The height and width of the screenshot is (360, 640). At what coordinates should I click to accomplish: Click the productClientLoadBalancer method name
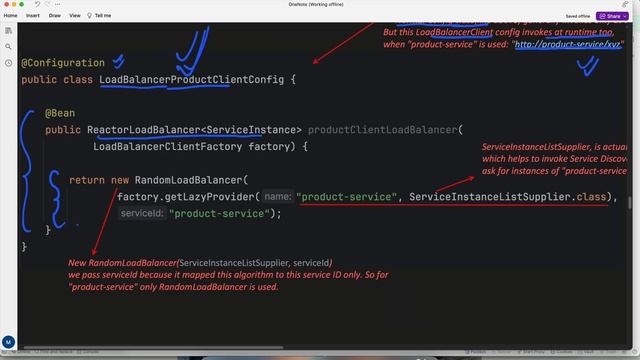pyautogui.click(x=382, y=130)
